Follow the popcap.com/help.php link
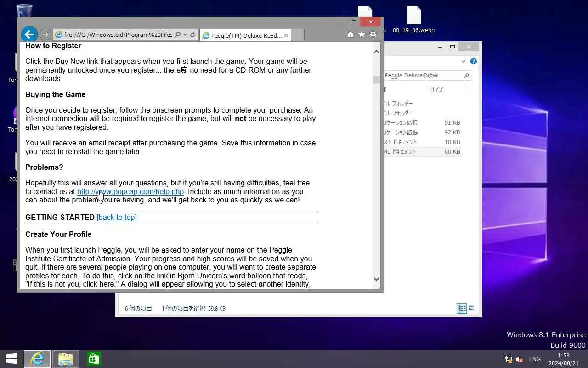This screenshot has height=368, width=588. (130, 191)
